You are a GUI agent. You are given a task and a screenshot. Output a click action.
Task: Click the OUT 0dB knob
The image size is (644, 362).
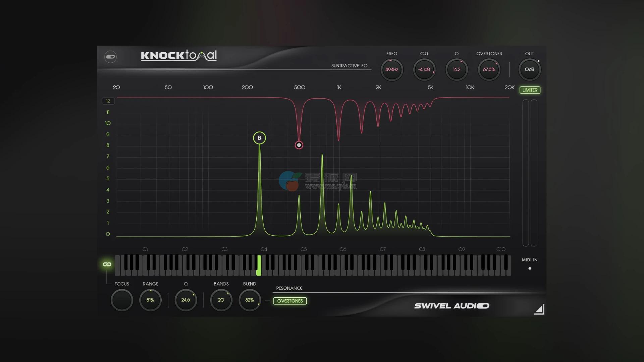(529, 70)
